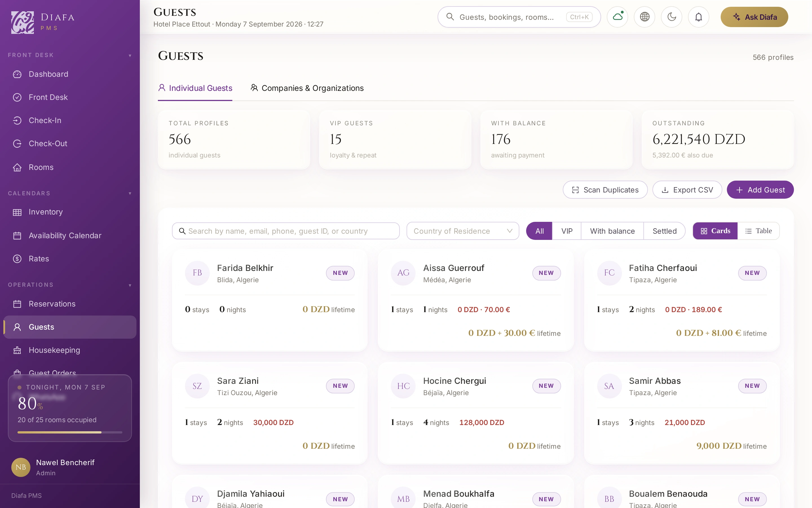Open Farida Belkhir guest card
Screen dimensions: 812x508
tap(270, 300)
